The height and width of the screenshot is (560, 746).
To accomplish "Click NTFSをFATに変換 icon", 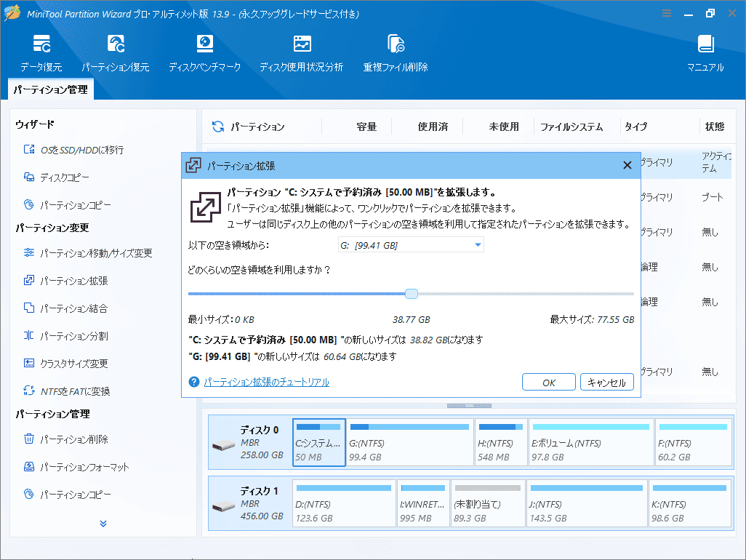I will click(29, 391).
